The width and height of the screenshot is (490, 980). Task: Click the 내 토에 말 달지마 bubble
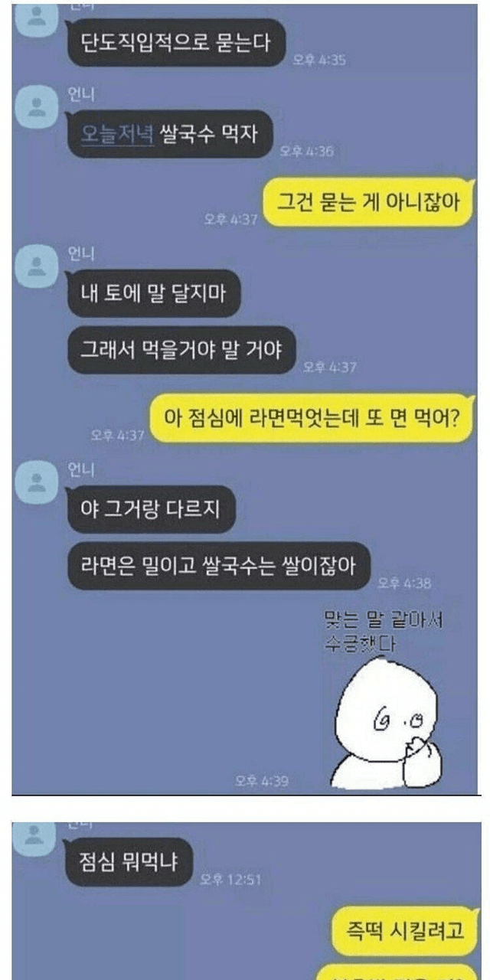153,292
